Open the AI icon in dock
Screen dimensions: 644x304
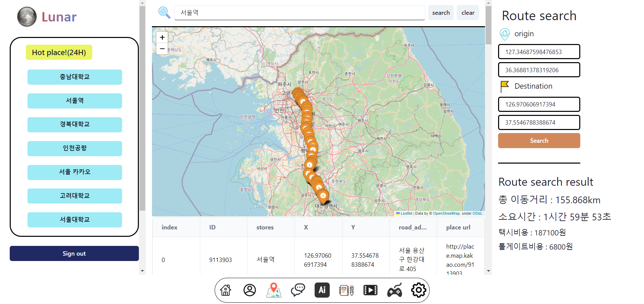(x=322, y=290)
